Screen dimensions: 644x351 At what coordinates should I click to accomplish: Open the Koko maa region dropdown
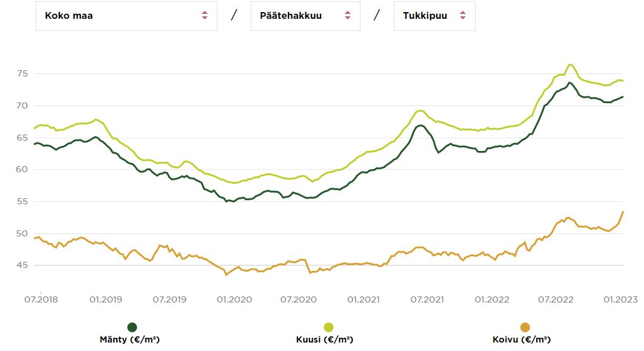click(x=126, y=16)
